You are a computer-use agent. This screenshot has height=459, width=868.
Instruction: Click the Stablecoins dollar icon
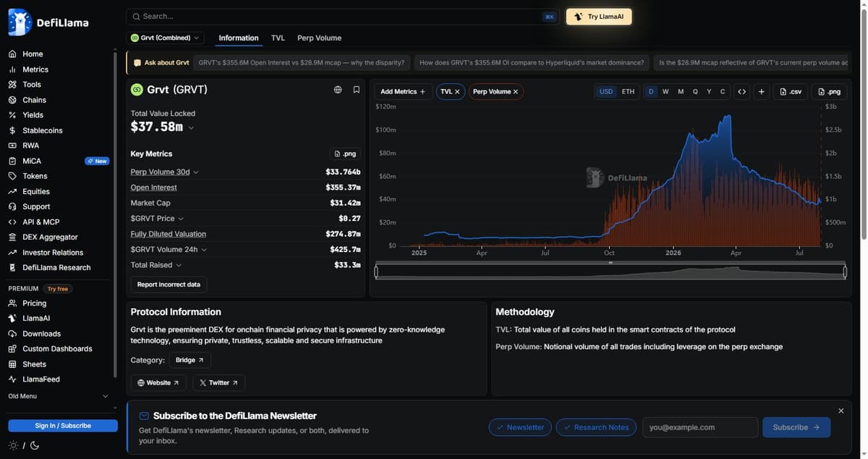[12, 130]
